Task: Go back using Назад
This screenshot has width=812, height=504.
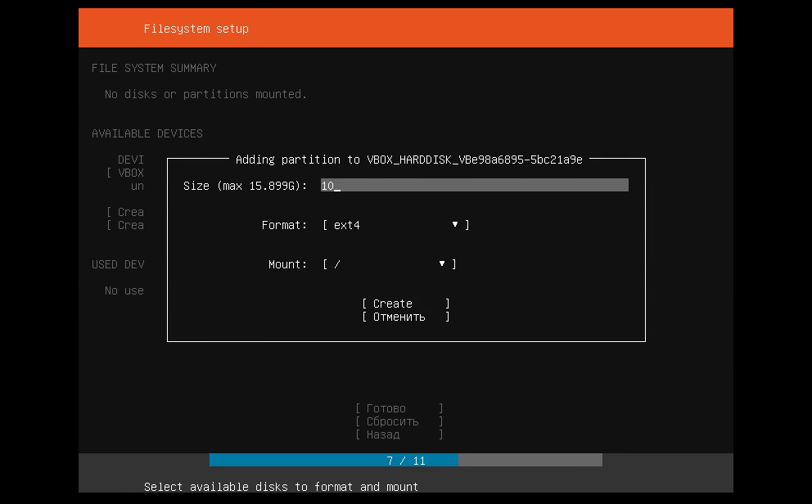Action: tap(399, 434)
